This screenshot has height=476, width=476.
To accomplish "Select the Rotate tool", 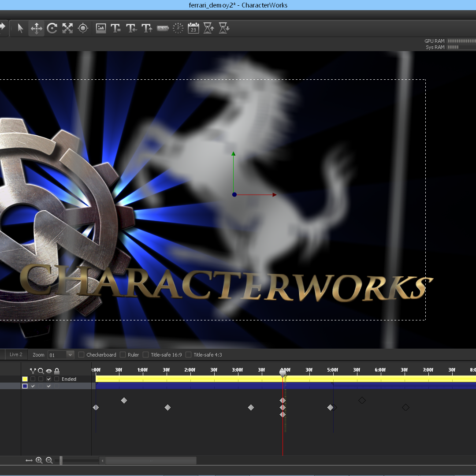I will [x=52, y=28].
